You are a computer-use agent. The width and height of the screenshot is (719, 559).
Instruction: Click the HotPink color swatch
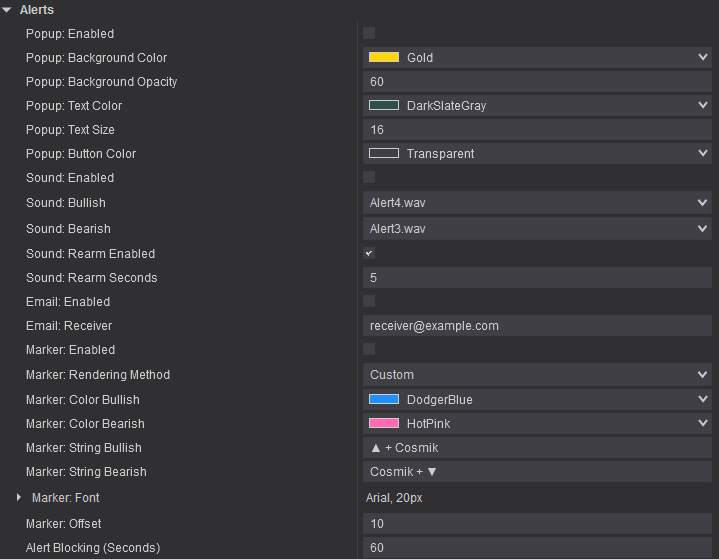[x=384, y=423]
